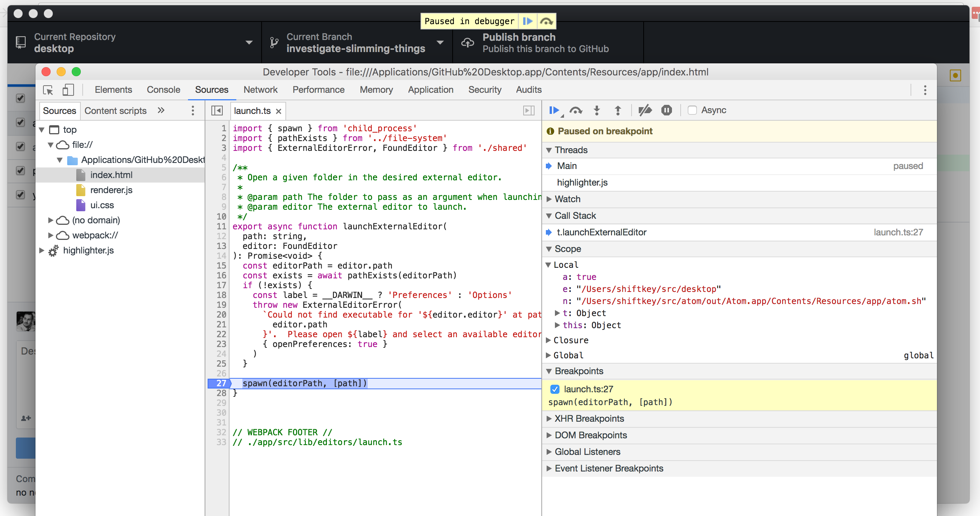
Task: Step out of the current function
Action: click(618, 110)
